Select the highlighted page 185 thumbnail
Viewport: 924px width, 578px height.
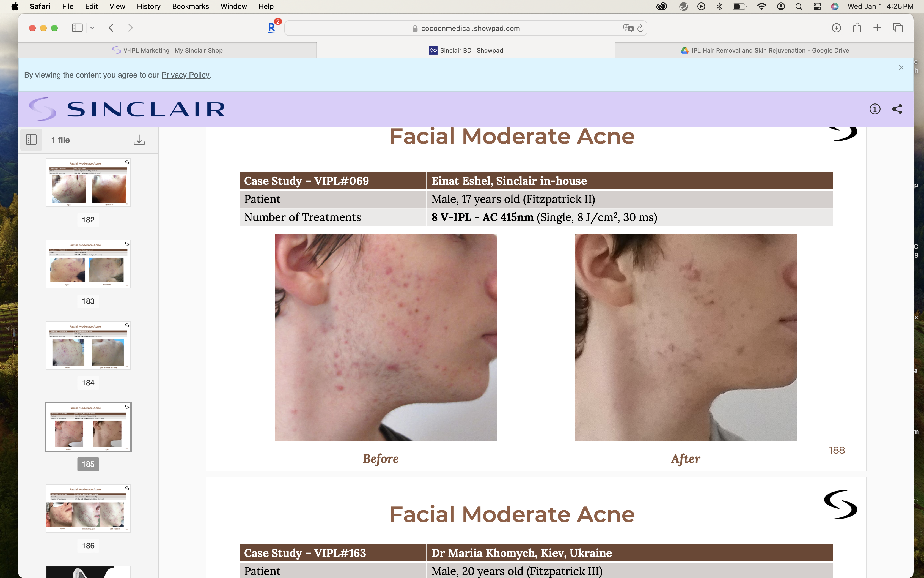pyautogui.click(x=88, y=427)
